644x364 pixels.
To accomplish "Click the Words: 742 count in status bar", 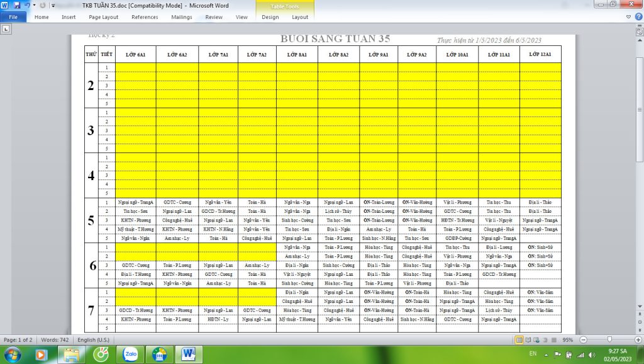I will (56, 340).
